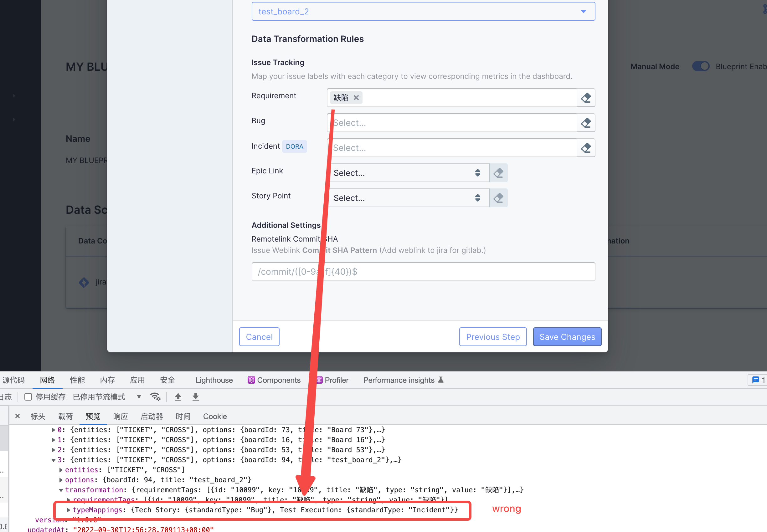Click the Incident labels select field
This screenshot has height=532, width=767.
(x=452, y=148)
